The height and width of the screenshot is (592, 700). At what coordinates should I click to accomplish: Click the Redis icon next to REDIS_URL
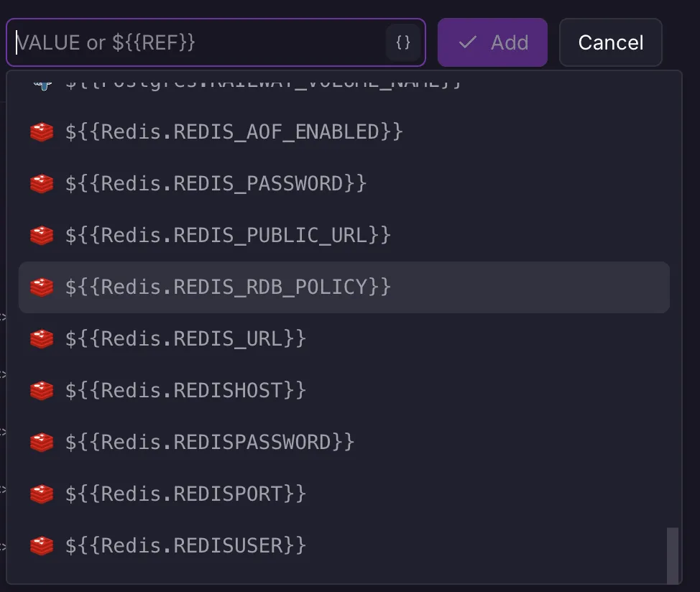[x=42, y=339]
